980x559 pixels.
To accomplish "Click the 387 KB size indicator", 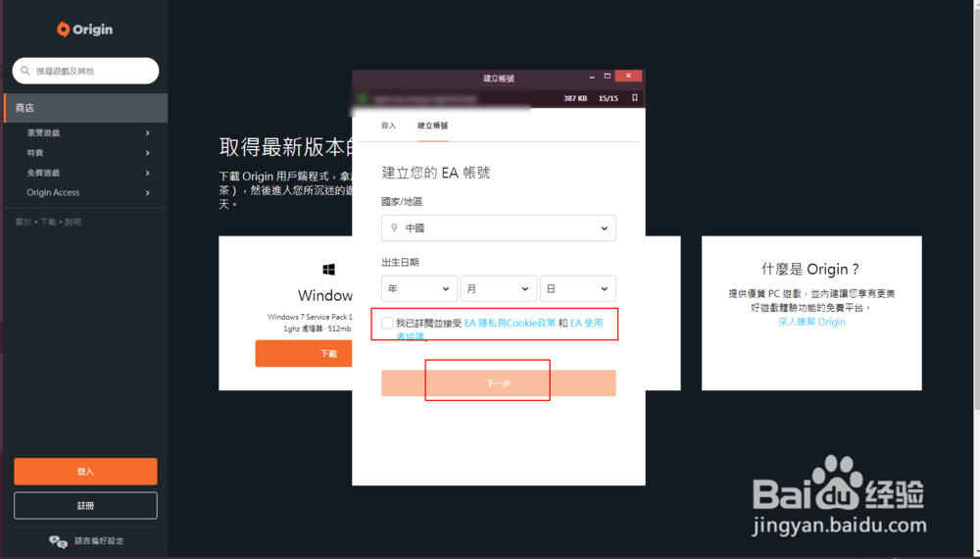I will click(x=575, y=98).
